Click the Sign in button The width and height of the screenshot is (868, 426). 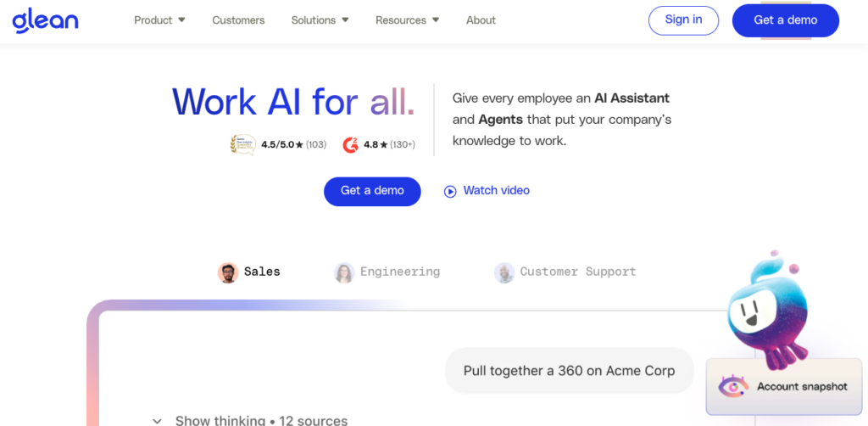click(x=683, y=20)
